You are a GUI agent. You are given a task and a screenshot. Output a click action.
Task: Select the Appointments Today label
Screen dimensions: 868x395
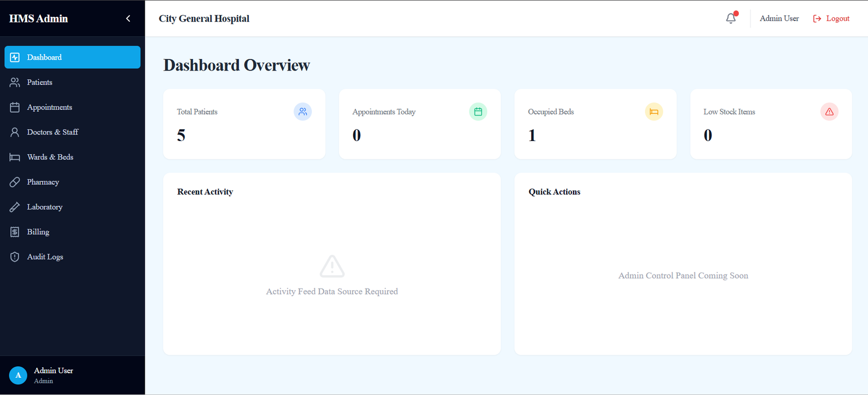tap(384, 112)
